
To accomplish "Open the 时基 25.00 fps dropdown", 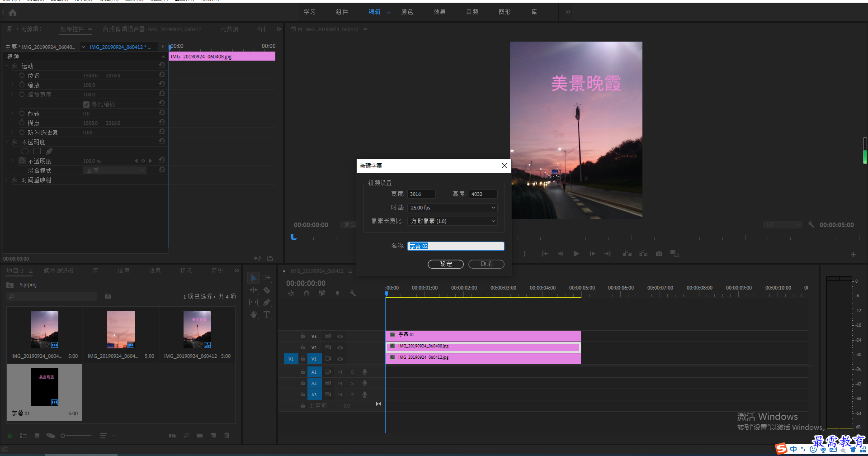I will (453, 208).
